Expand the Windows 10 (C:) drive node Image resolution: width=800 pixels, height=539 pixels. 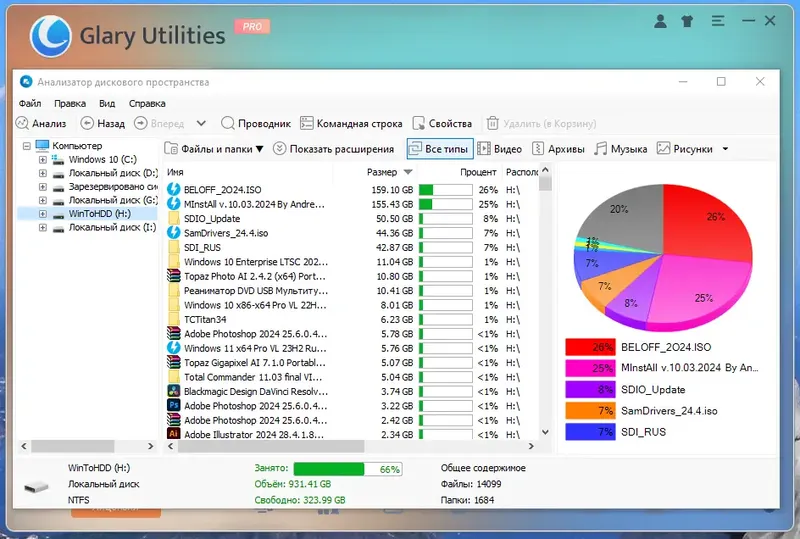(43, 160)
